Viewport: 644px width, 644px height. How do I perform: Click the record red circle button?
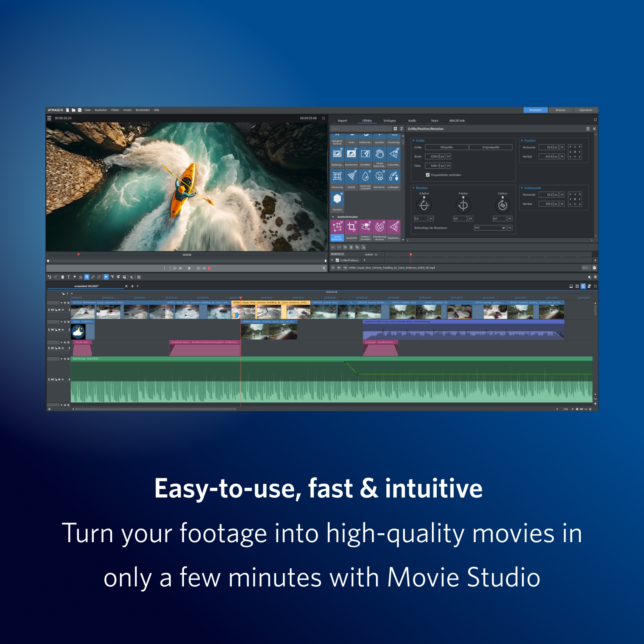click(209, 268)
